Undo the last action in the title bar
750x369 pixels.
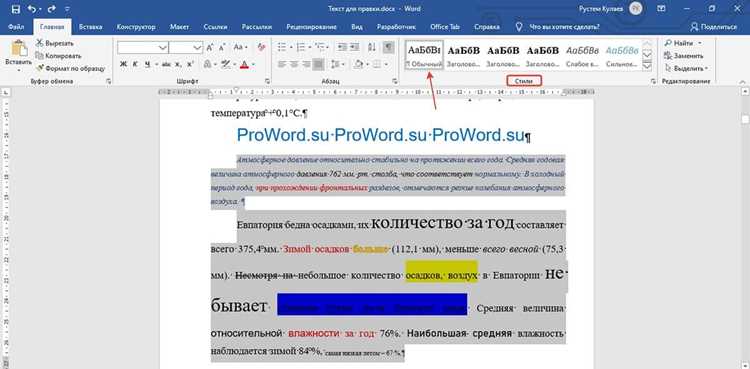tap(33, 9)
